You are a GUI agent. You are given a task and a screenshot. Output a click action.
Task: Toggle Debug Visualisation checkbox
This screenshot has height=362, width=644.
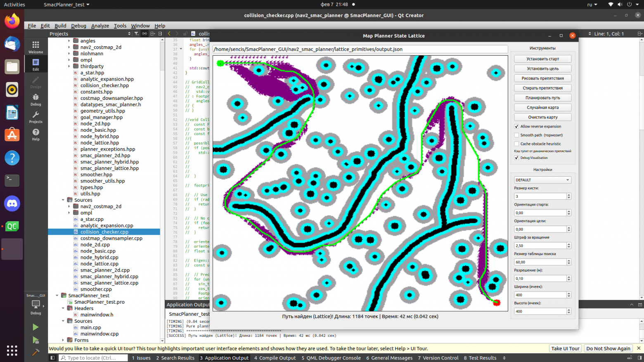516,158
